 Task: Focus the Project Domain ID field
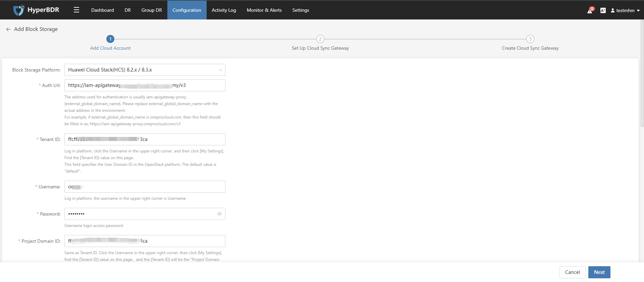[145, 241]
